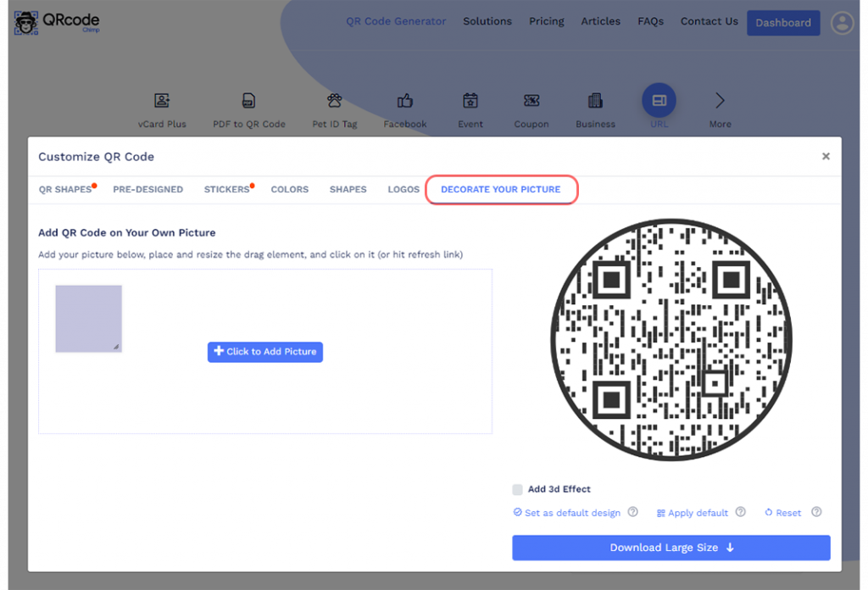Open the STICKERS tab

click(x=225, y=189)
